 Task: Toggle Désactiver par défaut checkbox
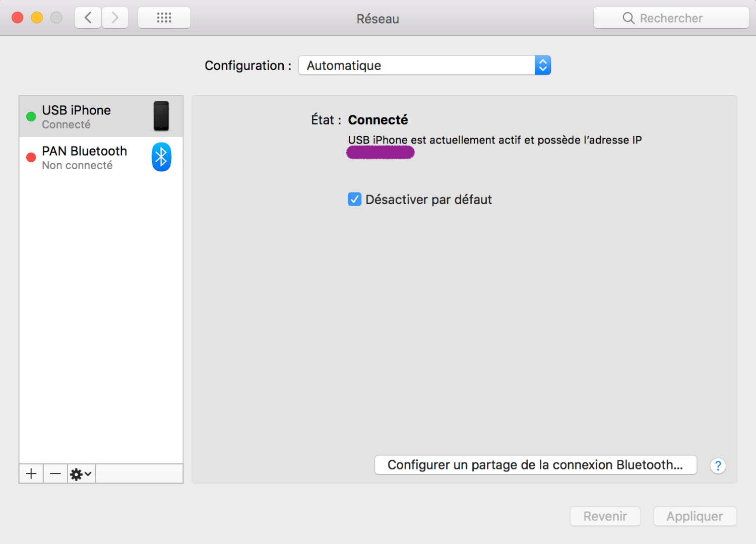point(355,199)
